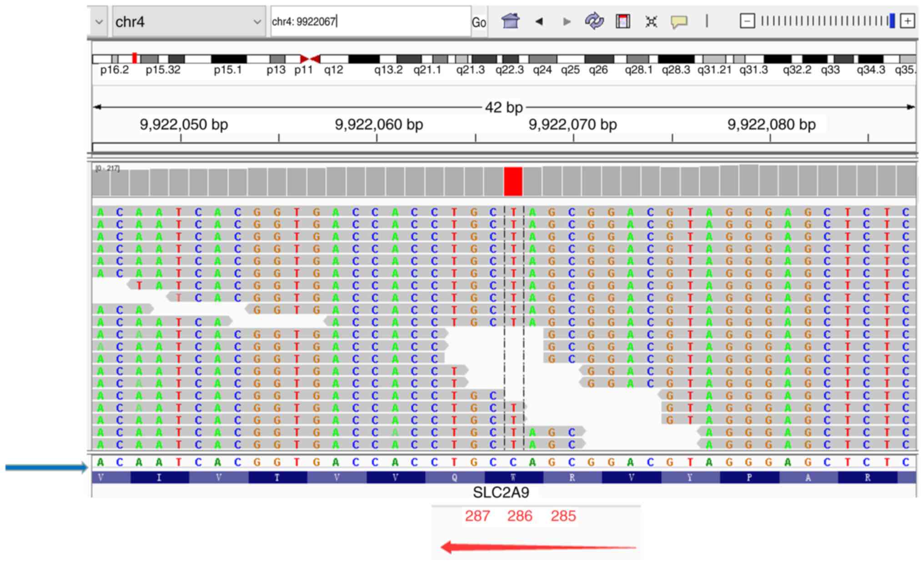924x565 pixels.
Task: Click the region of interest icon
Action: pyautogui.click(x=623, y=21)
